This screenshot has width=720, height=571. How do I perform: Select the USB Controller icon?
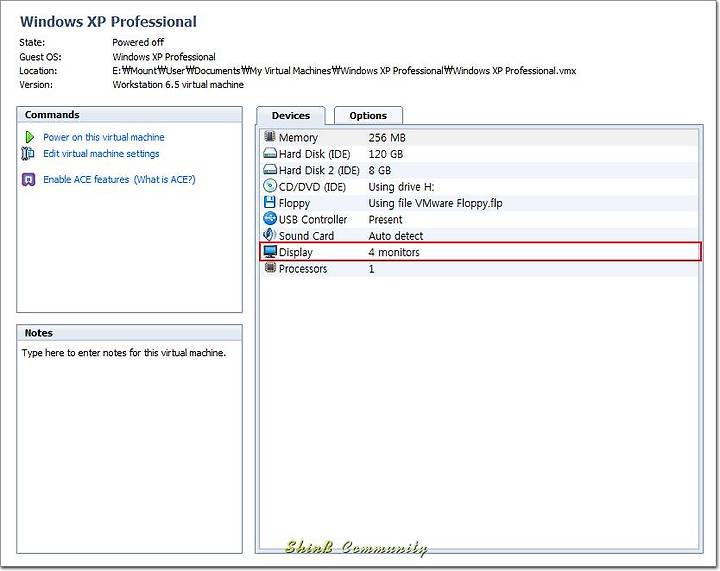coord(270,218)
